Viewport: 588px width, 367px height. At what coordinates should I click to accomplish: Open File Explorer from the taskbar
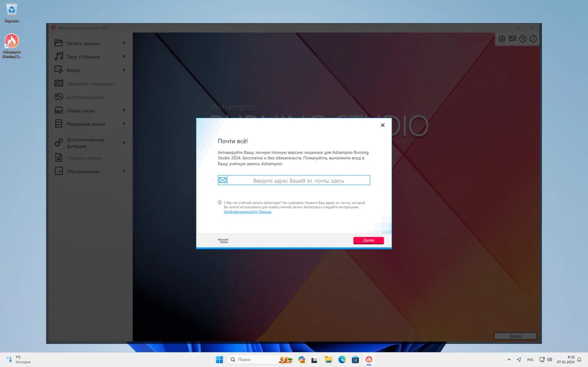click(328, 360)
